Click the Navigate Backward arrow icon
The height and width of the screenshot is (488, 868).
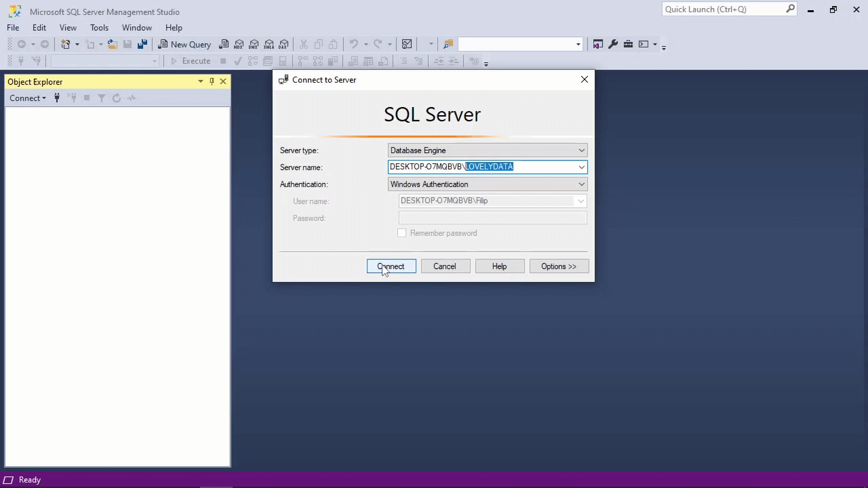tap(22, 44)
